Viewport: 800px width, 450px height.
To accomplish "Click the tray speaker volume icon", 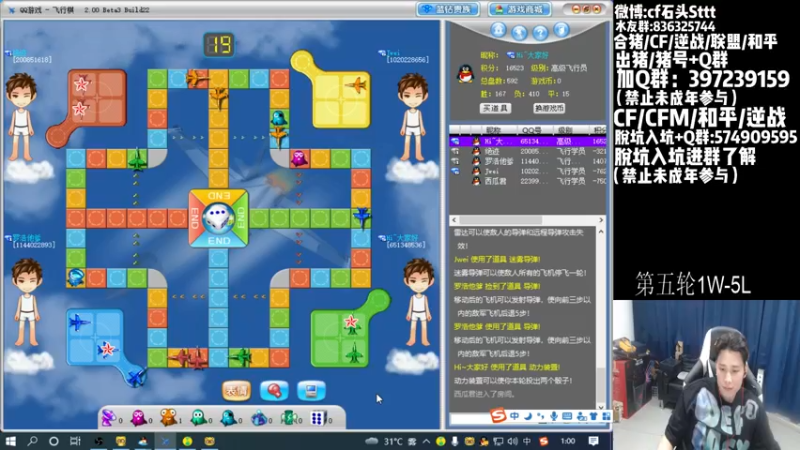I will point(513,441).
